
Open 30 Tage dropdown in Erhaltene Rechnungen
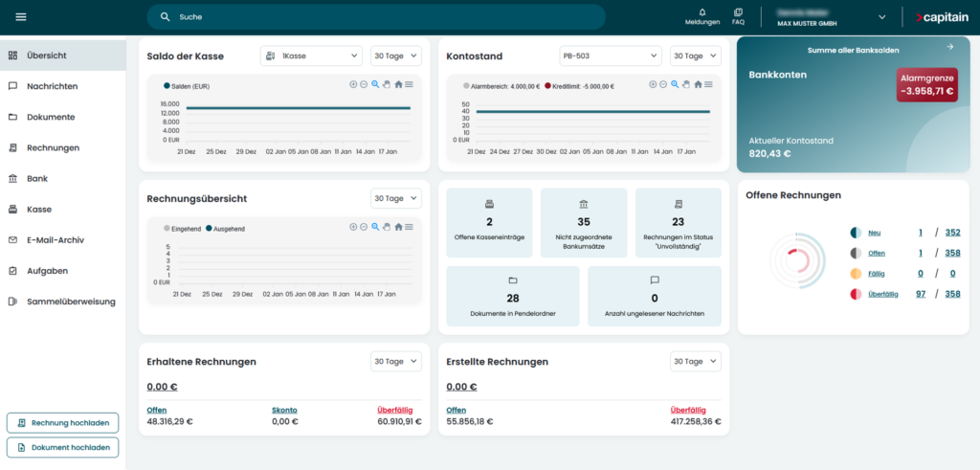(395, 362)
